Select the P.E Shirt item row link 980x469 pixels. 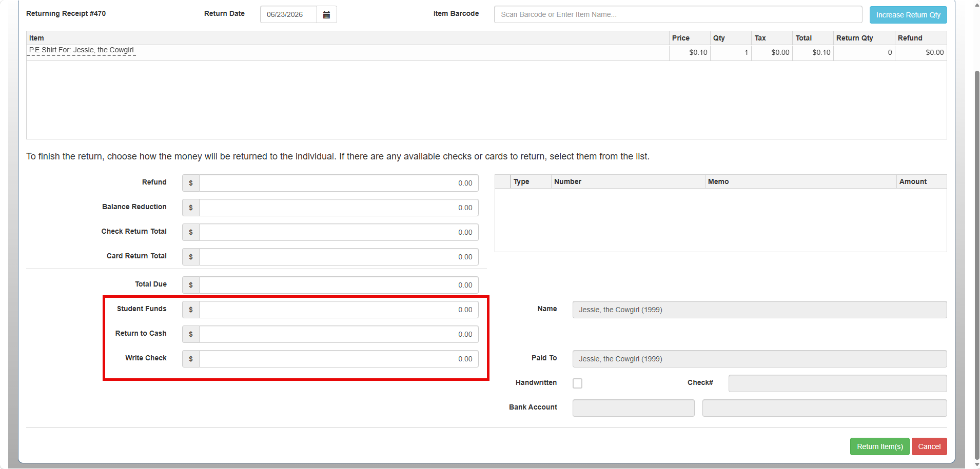(x=81, y=50)
